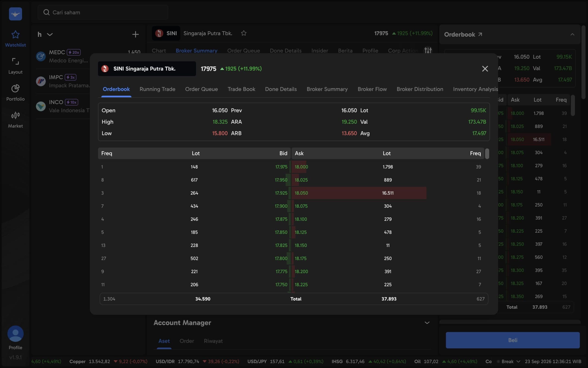Pop out the Orderbook panel arrow
This screenshot has width=588, height=368.
click(x=480, y=34)
